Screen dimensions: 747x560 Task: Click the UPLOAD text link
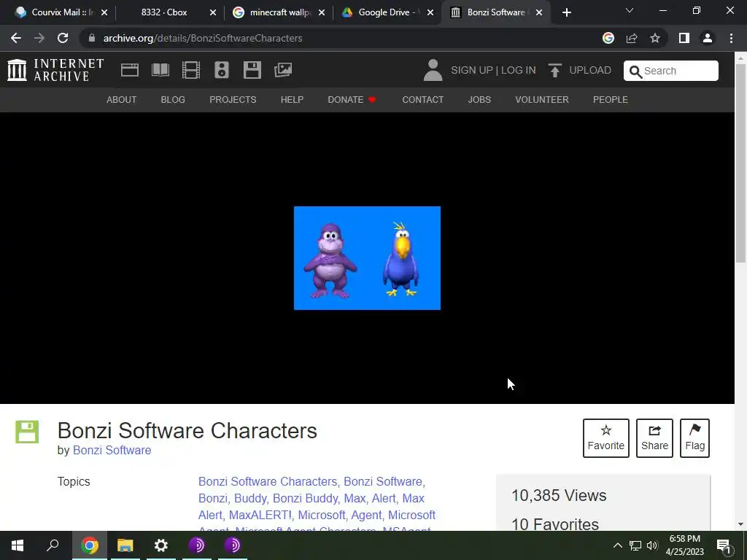pos(590,71)
